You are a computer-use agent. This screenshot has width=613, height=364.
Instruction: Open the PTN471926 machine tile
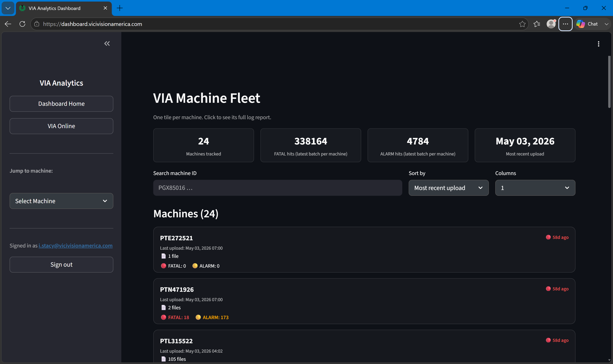364,301
